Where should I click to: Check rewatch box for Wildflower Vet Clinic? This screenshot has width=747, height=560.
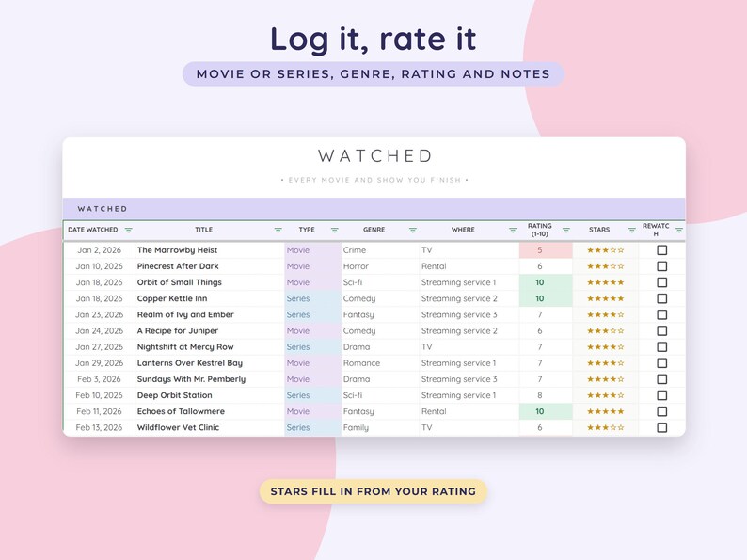pyautogui.click(x=661, y=427)
